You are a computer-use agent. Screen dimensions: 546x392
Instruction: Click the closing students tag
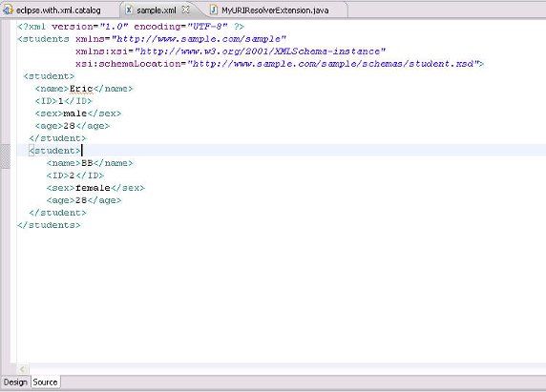(49, 225)
